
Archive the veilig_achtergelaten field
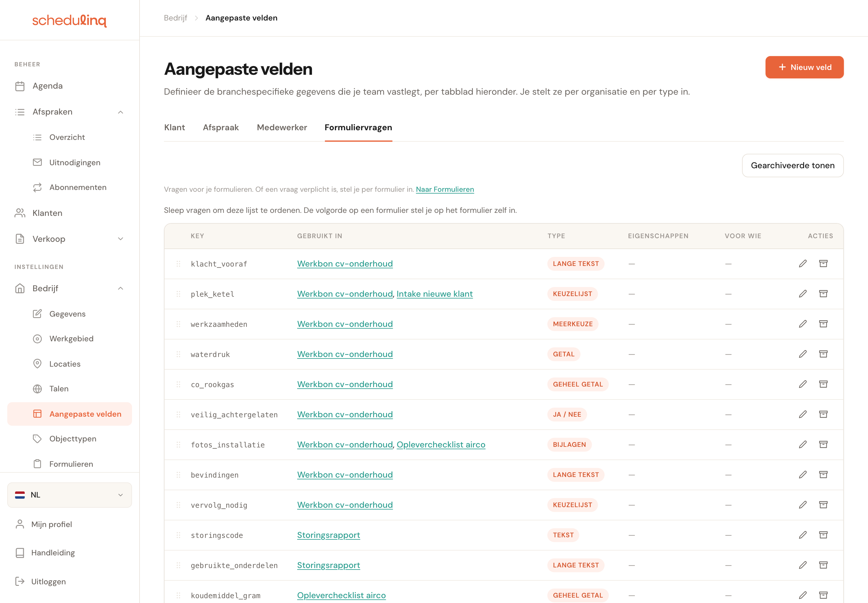[823, 415]
